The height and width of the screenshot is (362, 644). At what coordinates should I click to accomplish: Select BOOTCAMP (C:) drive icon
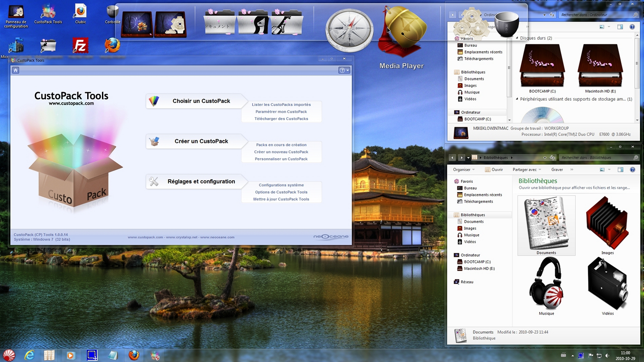tap(542, 68)
